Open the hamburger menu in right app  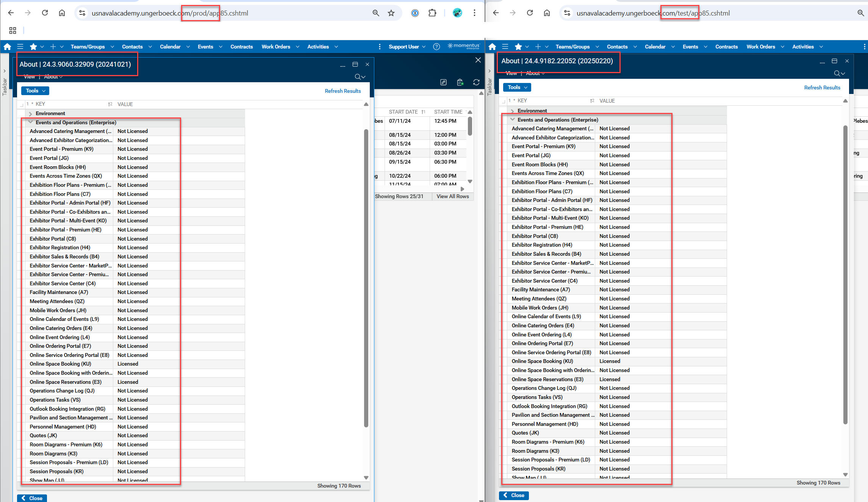[505, 47]
